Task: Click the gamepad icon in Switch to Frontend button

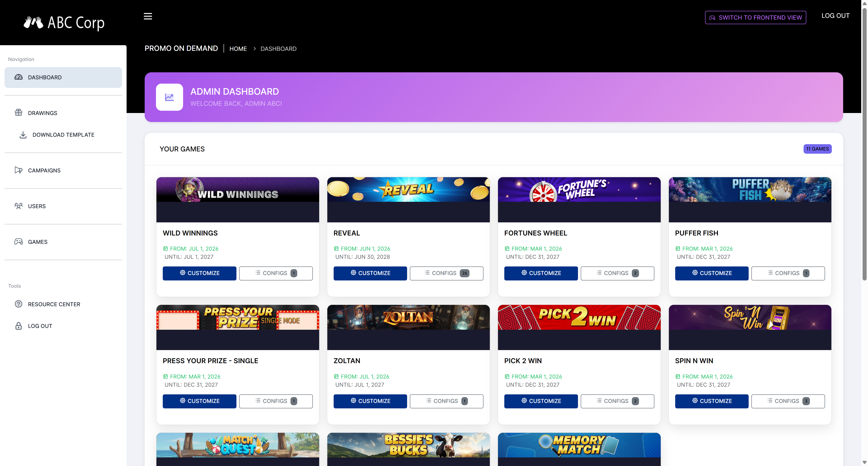Action: click(712, 18)
